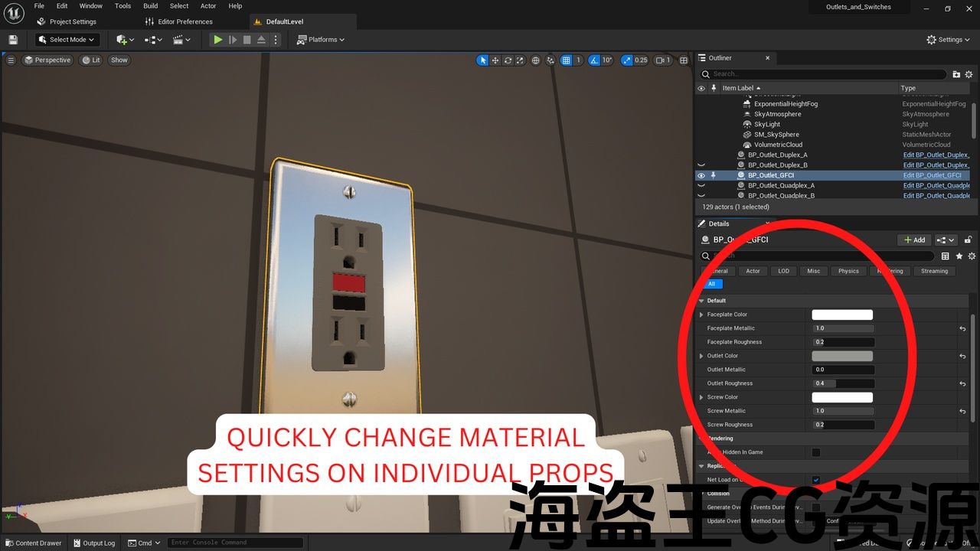The image size is (980, 551).
Task: Select the rotate gizmo tool
Action: [x=508, y=60]
